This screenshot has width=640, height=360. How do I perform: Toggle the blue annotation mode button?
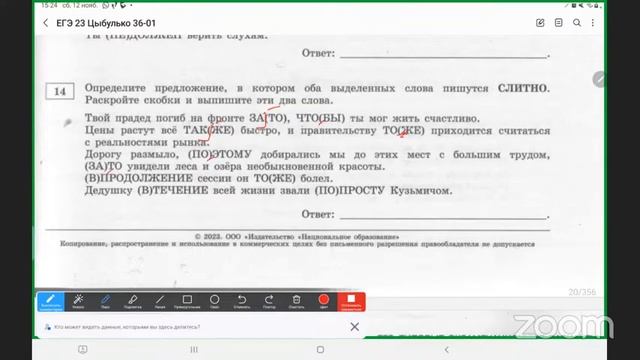point(51,302)
